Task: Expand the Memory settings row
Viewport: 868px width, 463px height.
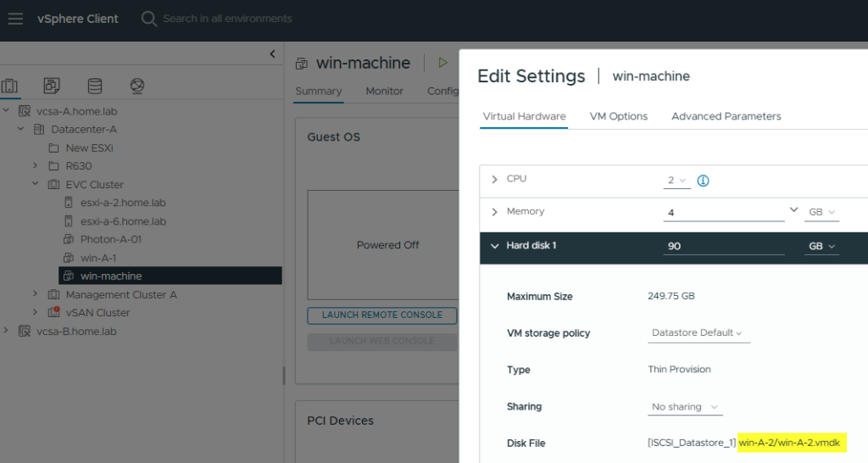Action: click(x=494, y=212)
